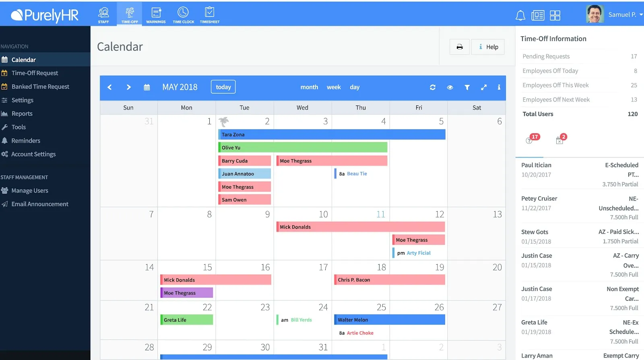The height and width of the screenshot is (360, 644).
Task: Expand calendar to fullscreen
Action: click(x=484, y=87)
